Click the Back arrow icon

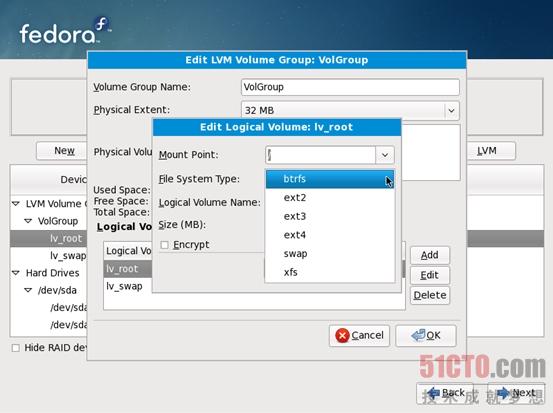[433, 393]
